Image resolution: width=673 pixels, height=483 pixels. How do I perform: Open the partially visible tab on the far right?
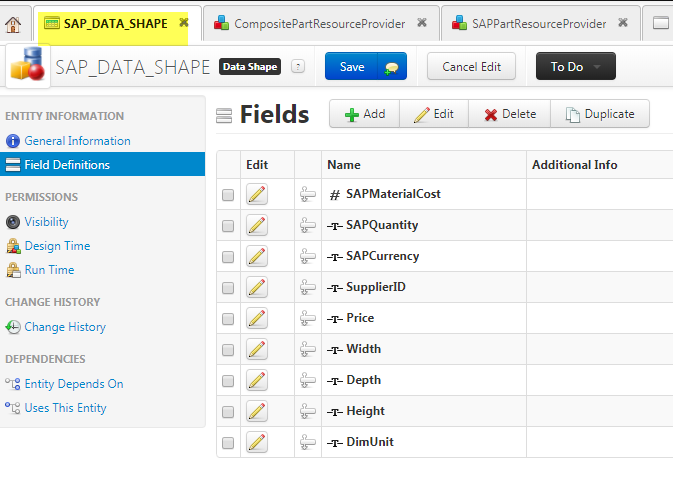660,23
